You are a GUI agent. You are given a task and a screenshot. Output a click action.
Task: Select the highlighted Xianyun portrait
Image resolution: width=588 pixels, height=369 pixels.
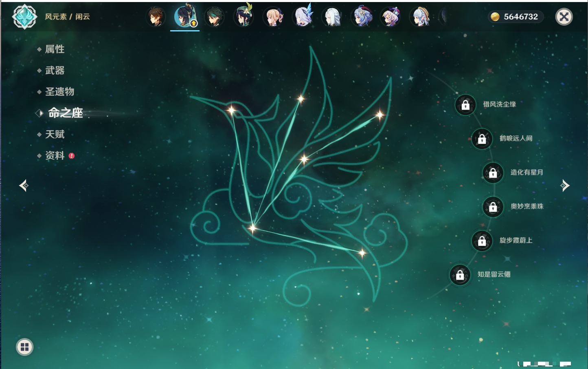click(185, 16)
